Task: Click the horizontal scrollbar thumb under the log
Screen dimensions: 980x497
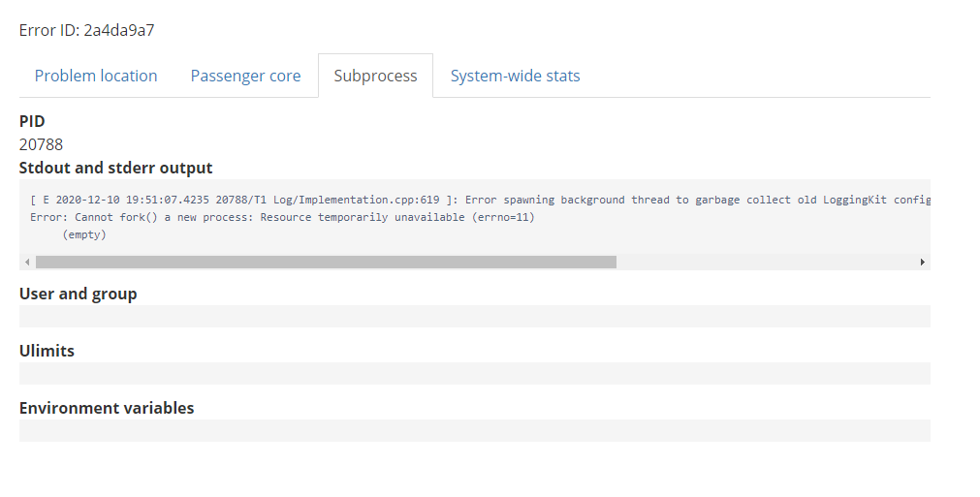Action: 327,263
